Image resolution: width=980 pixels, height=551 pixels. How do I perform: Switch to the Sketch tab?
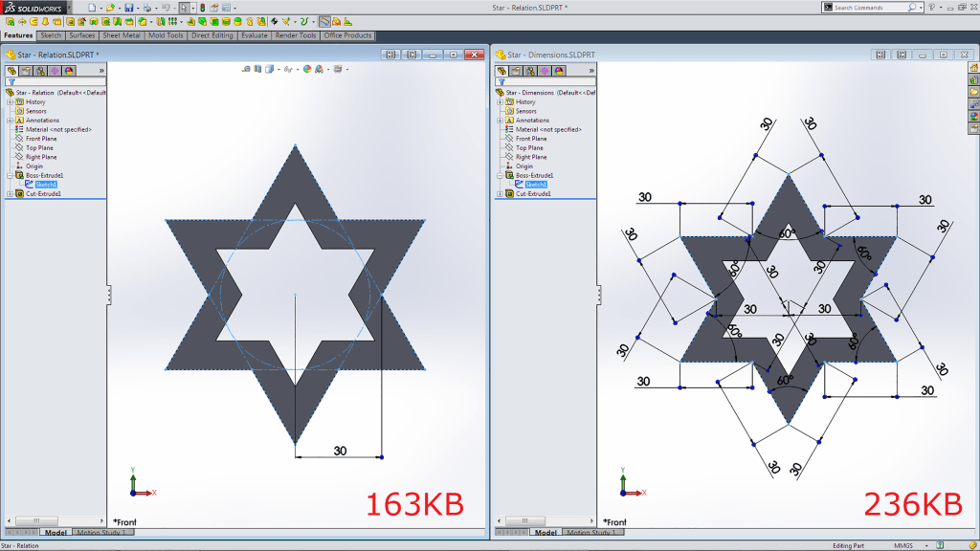51,35
